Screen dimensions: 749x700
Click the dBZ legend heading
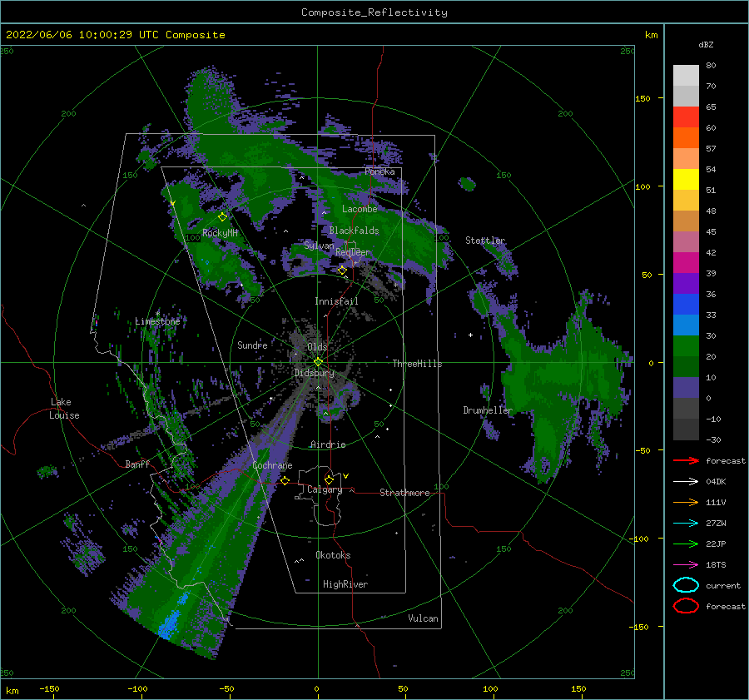[706, 44]
